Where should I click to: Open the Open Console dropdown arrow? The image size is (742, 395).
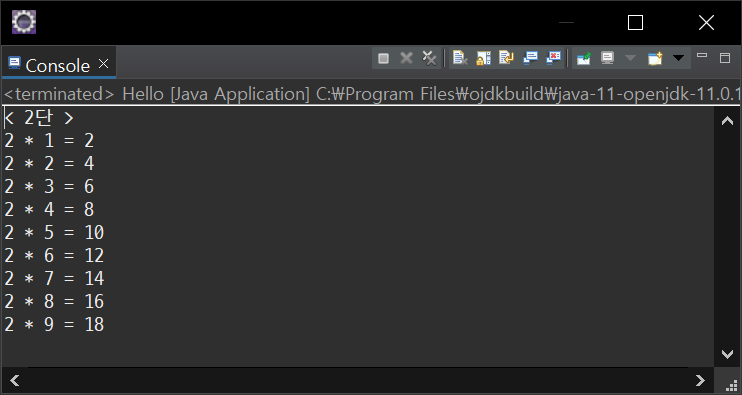coord(678,58)
